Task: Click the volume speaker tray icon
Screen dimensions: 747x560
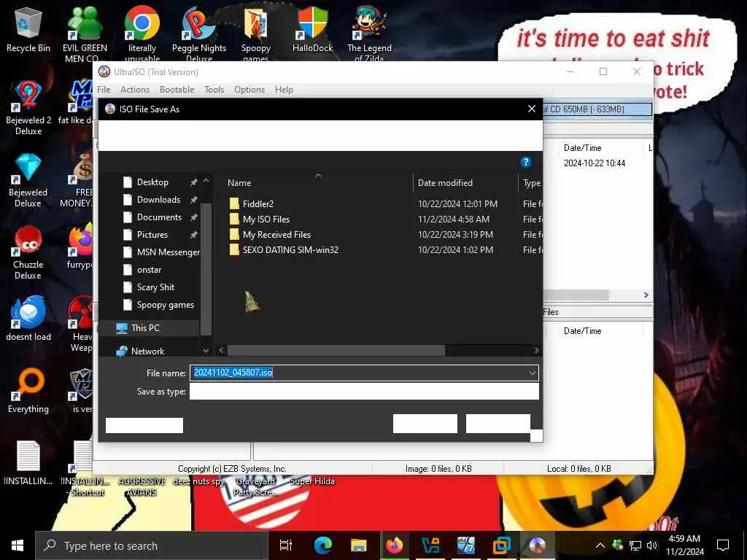Action: click(652, 545)
